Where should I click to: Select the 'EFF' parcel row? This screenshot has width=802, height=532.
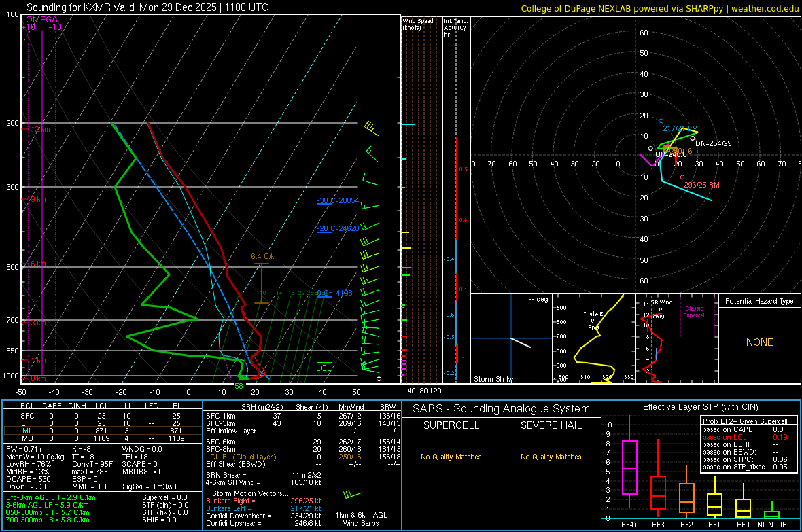coord(102,423)
